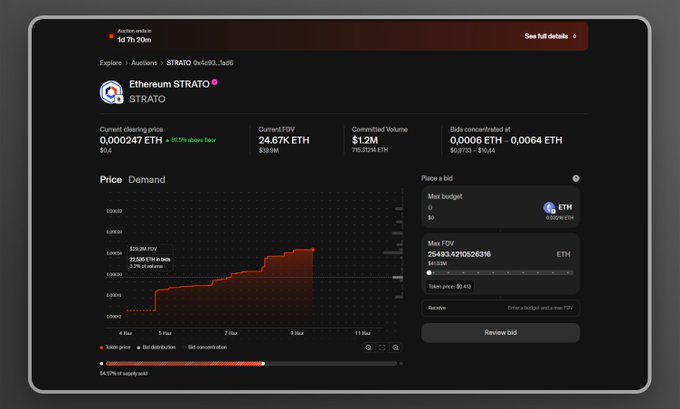680x409 pixels.
Task: Go to Explore in the breadcrumb
Action: click(111, 63)
